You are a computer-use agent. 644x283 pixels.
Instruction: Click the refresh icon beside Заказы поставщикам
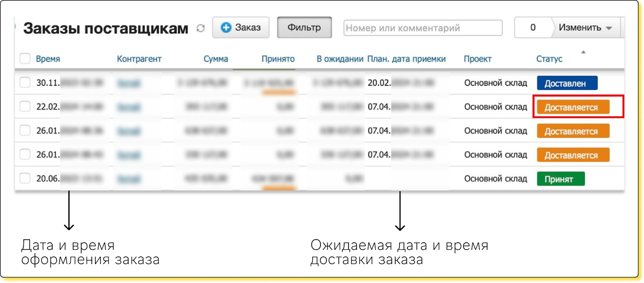[200, 28]
